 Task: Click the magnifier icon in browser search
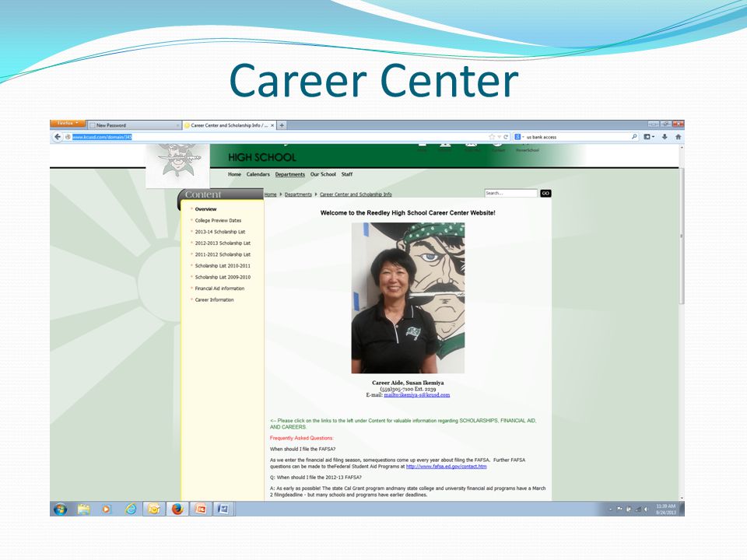[634, 137]
